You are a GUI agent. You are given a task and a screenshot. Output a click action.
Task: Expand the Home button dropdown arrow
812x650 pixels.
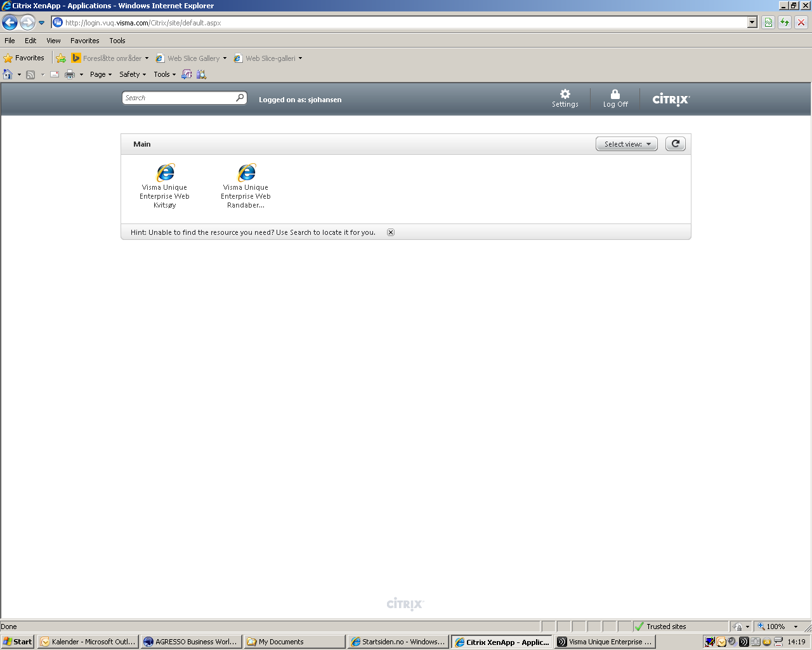click(19, 74)
